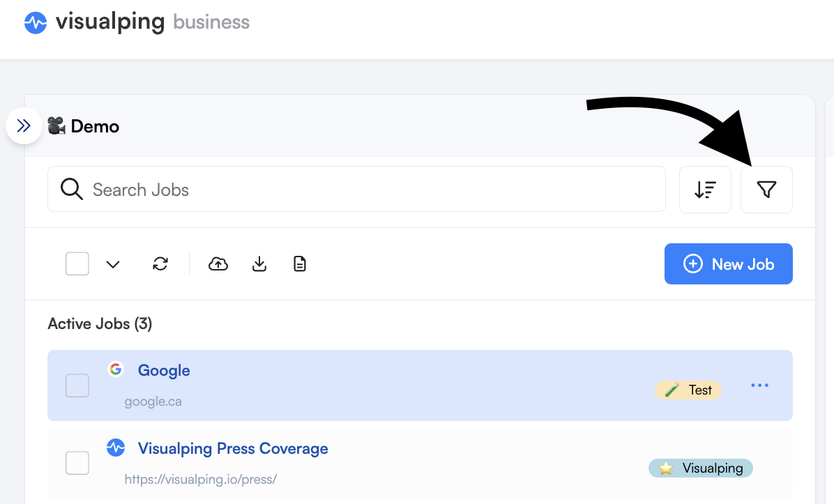The width and height of the screenshot is (834, 504).
Task: Click the Visualping star label tag
Action: tap(701, 468)
